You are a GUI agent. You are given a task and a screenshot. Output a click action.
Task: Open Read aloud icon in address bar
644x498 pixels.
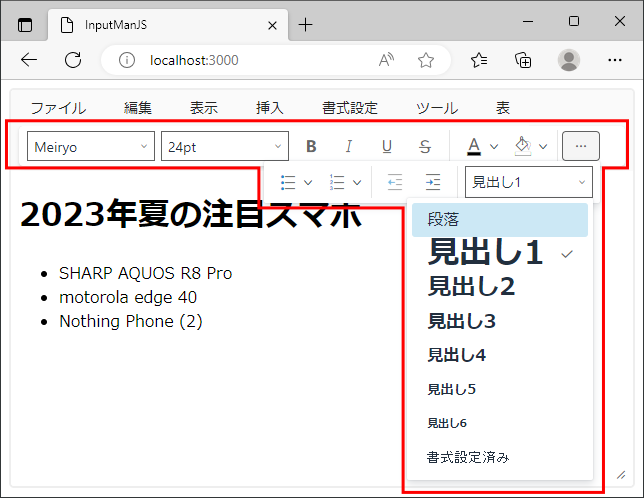pyautogui.click(x=386, y=60)
